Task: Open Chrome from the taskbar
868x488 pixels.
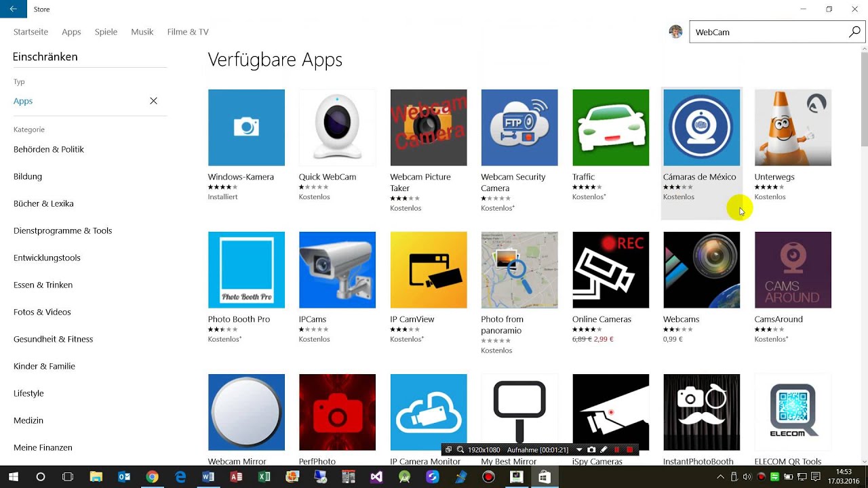Action: 152,477
